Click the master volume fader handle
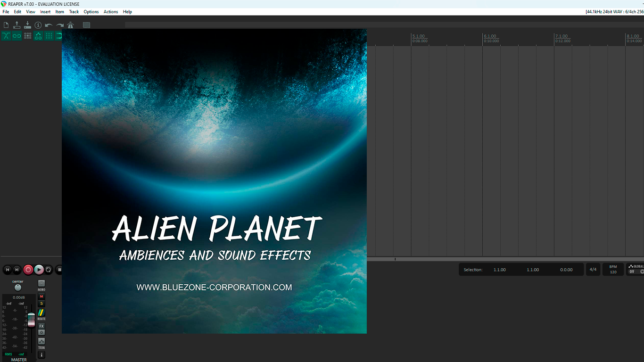 tap(31, 320)
